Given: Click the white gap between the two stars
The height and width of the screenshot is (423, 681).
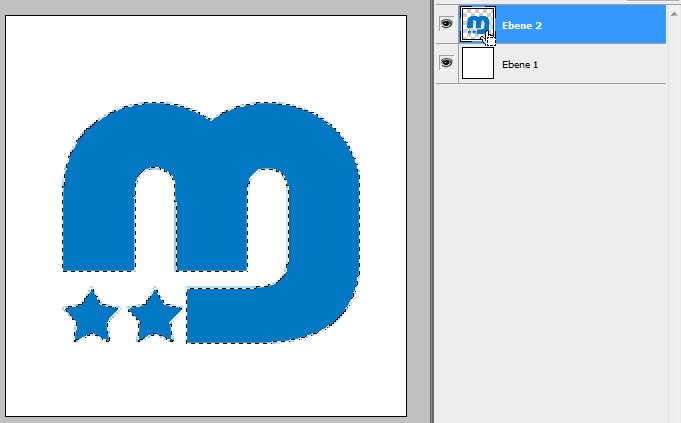Looking at the screenshot, I should click(x=123, y=320).
